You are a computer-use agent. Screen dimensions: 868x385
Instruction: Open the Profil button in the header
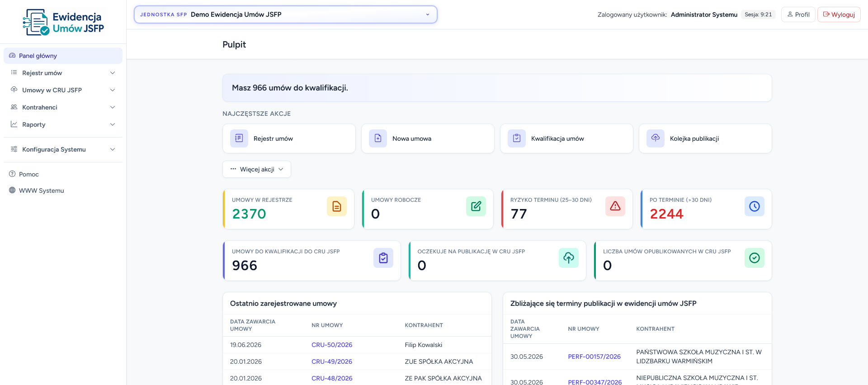(798, 14)
